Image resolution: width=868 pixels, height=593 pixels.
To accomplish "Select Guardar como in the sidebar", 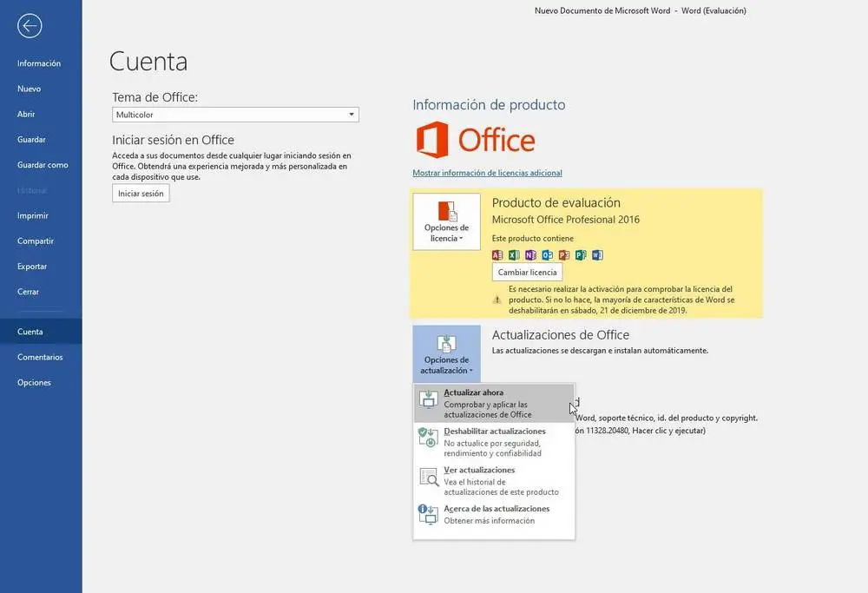I will pos(41,165).
